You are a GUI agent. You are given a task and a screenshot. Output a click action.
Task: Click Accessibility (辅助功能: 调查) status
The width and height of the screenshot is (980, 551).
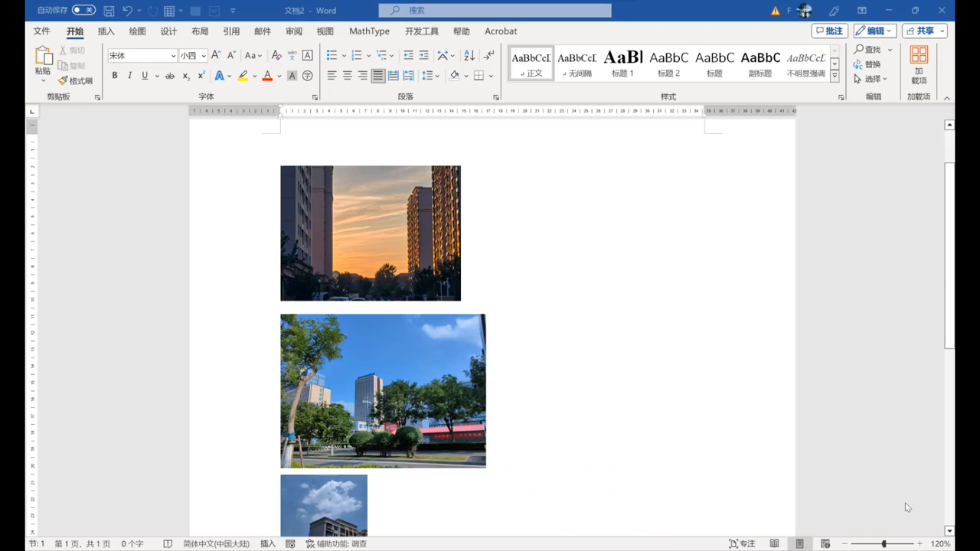point(336,543)
